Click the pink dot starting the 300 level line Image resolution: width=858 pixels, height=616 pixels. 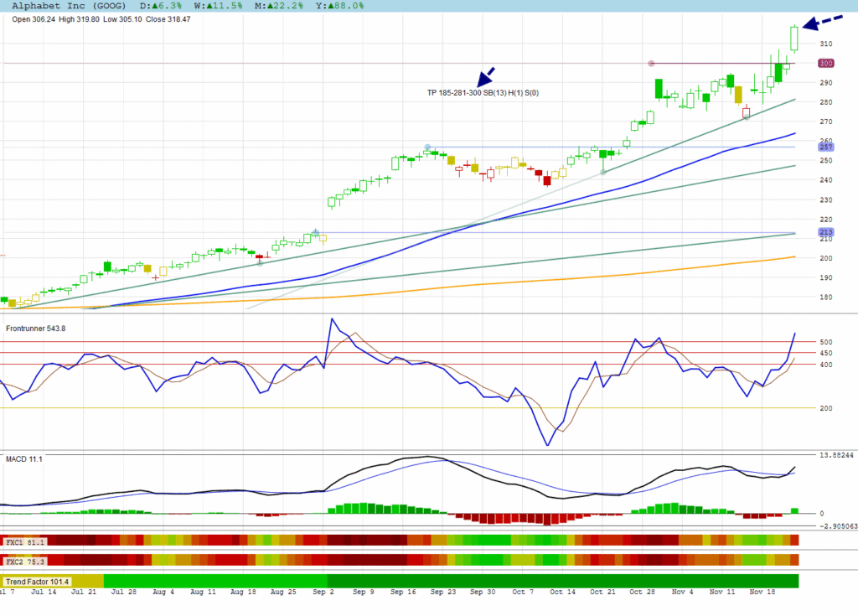651,63
